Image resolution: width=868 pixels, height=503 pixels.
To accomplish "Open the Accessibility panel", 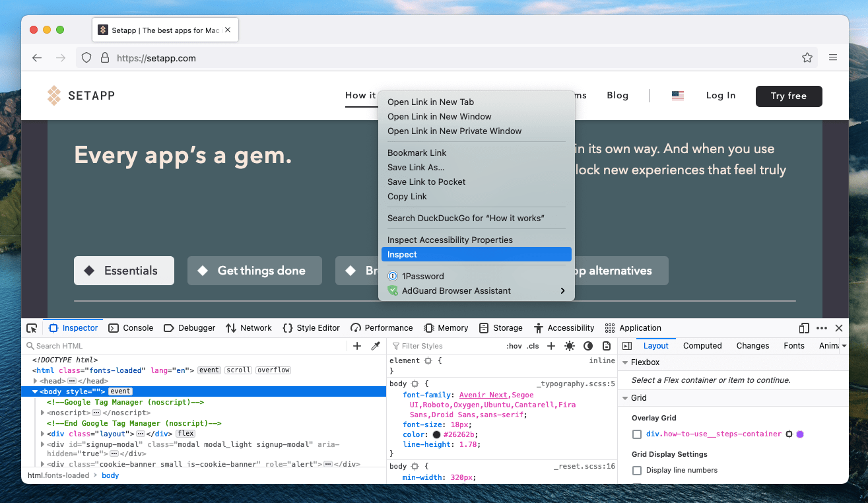I will tap(564, 328).
